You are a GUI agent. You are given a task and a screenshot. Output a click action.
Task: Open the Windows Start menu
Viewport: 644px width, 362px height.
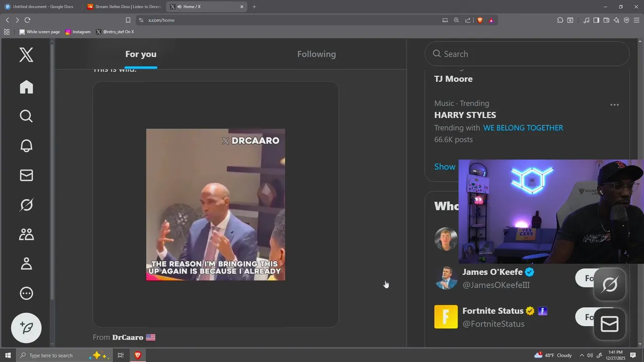[8, 355]
